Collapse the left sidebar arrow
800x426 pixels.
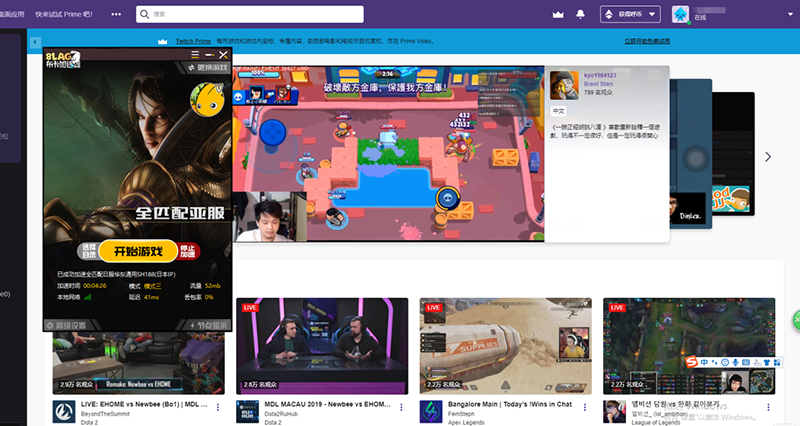pos(35,42)
